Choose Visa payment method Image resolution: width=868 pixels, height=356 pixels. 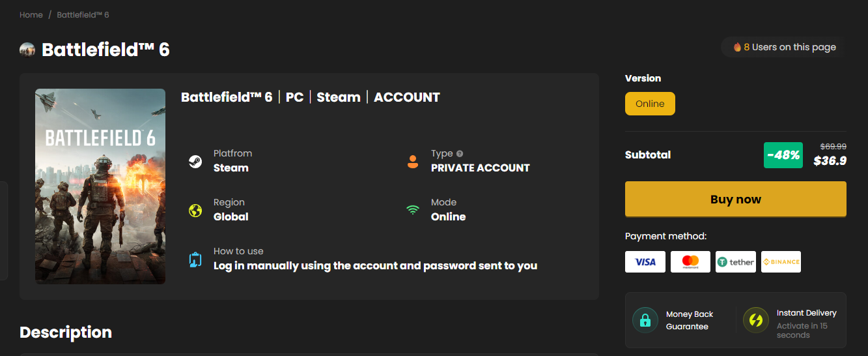[645, 261]
